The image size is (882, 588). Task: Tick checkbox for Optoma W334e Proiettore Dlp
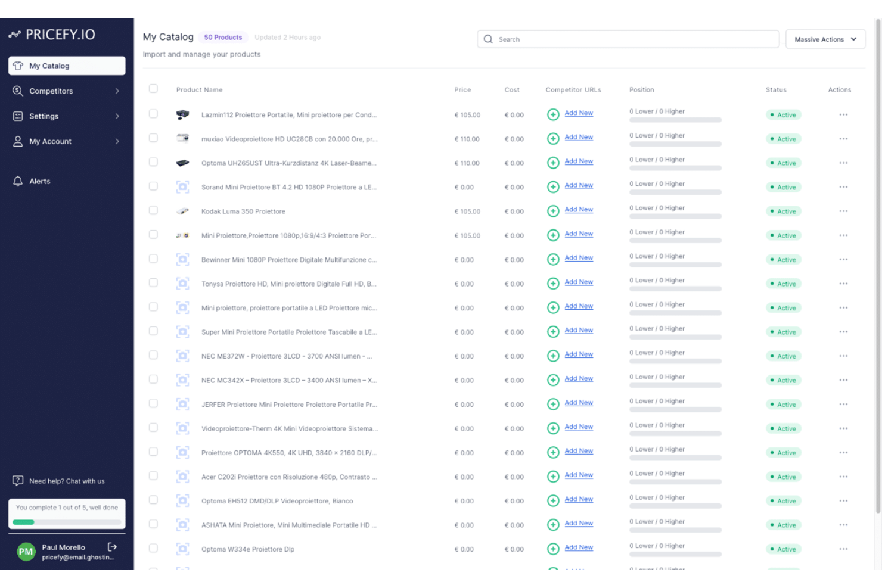point(153,547)
